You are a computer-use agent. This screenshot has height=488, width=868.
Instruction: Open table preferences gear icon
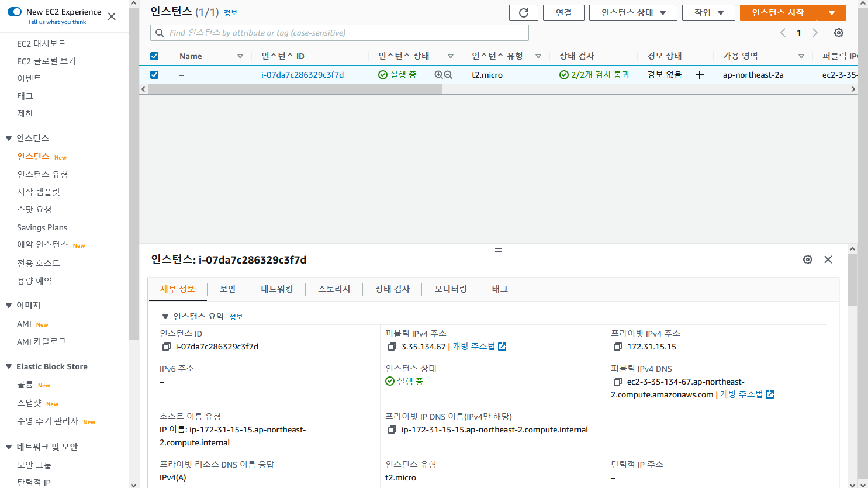(x=839, y=33)
